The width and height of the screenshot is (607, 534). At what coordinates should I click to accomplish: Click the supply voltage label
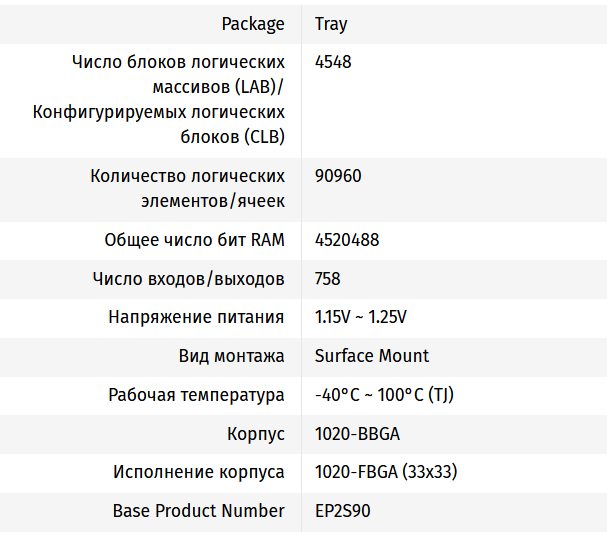(196, 317)
